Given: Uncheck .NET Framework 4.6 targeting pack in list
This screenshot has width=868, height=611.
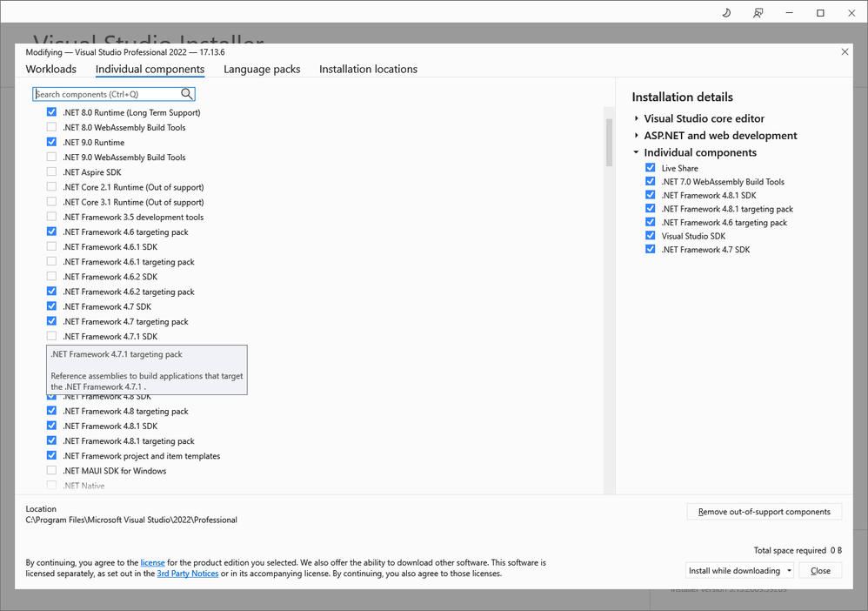Looking at the screenshot, I should [51, 232].
